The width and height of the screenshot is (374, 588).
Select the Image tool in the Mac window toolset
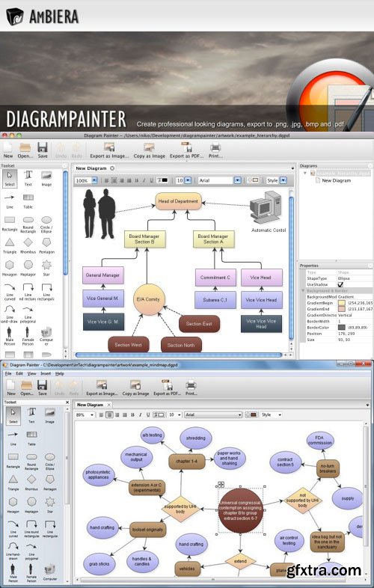(46, 178)
